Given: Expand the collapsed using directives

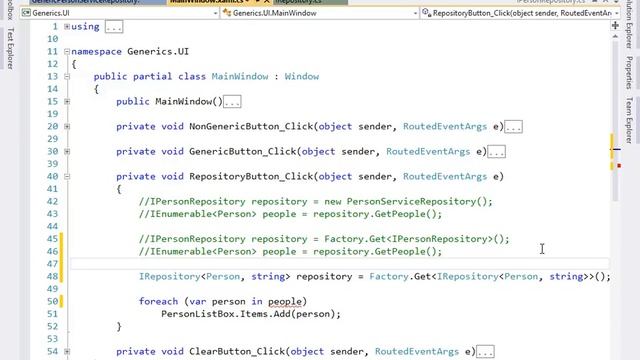Looking at the screenshot, I should 67,27.
